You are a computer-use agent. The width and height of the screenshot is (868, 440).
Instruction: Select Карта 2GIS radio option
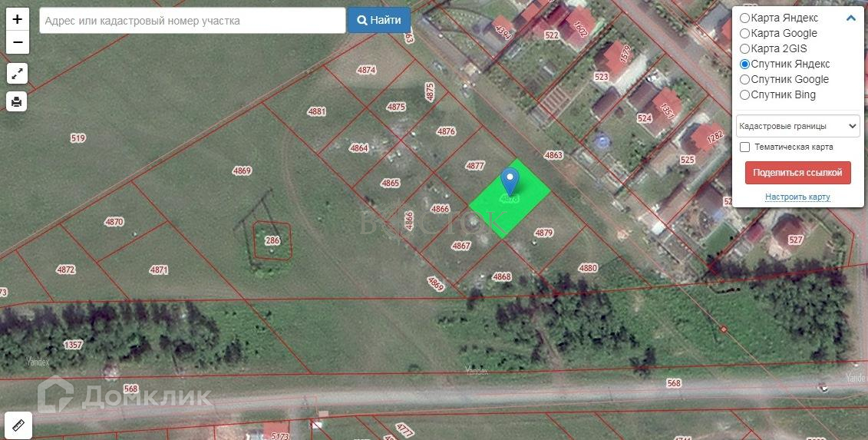point(745,49)
